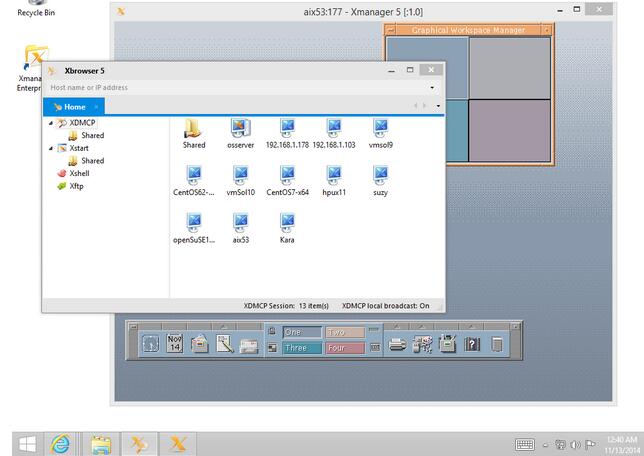644x456 pixels.
Task: Select the aix53 session icon
Action: point(241,223)
